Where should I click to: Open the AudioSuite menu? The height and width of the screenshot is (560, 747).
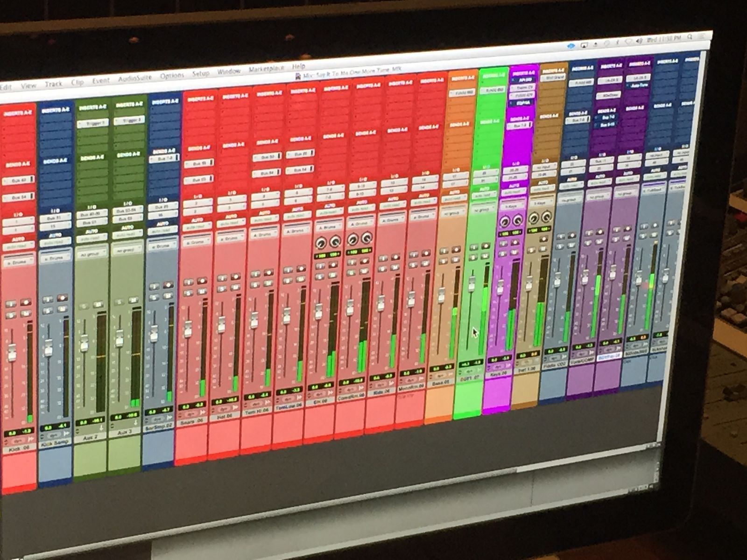coord(134,79)
